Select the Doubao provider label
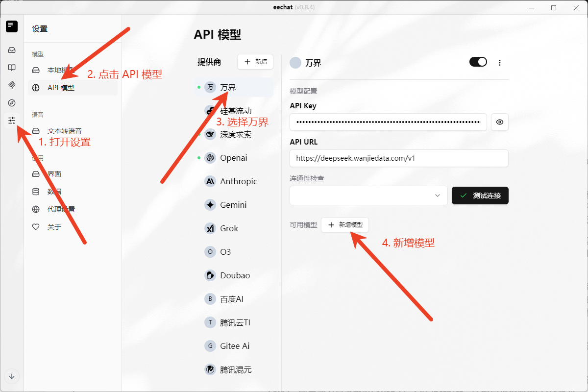 point(235,275)
